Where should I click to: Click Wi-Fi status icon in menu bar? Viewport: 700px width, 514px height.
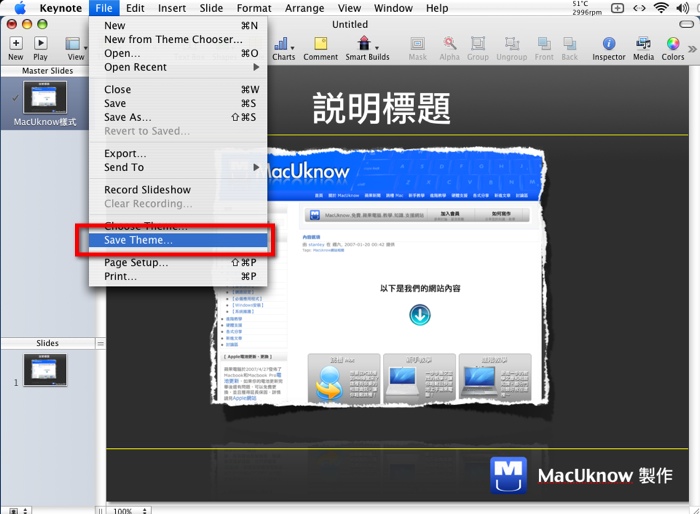[x=660, y=8]
